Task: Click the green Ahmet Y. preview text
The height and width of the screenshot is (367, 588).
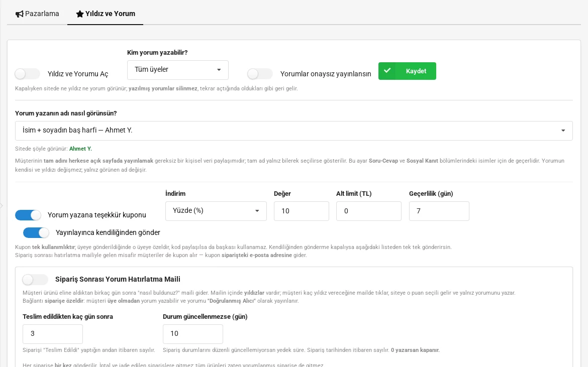Action: pyautogui.click(x=80, y=149)
